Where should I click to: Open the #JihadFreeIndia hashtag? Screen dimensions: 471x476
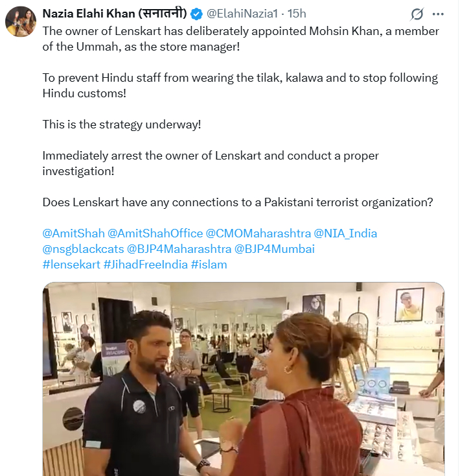pyautogui.click(x=145, y=265)
